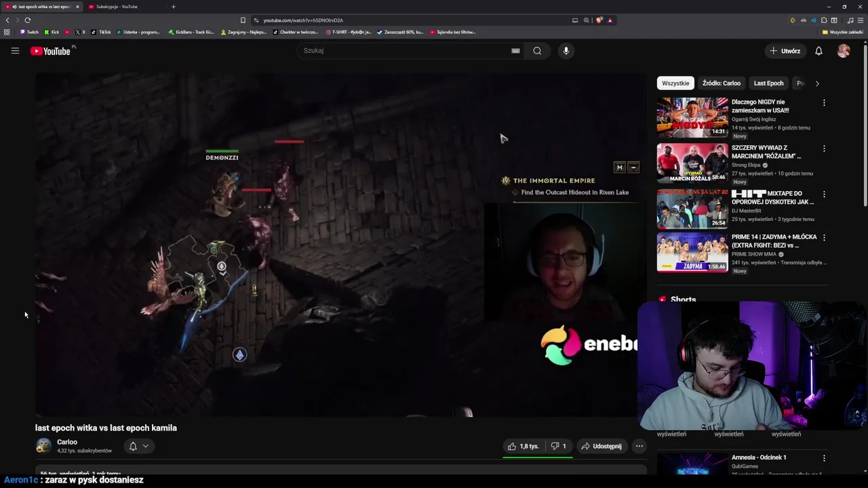Start voice search with microphone

click(566, 51)
